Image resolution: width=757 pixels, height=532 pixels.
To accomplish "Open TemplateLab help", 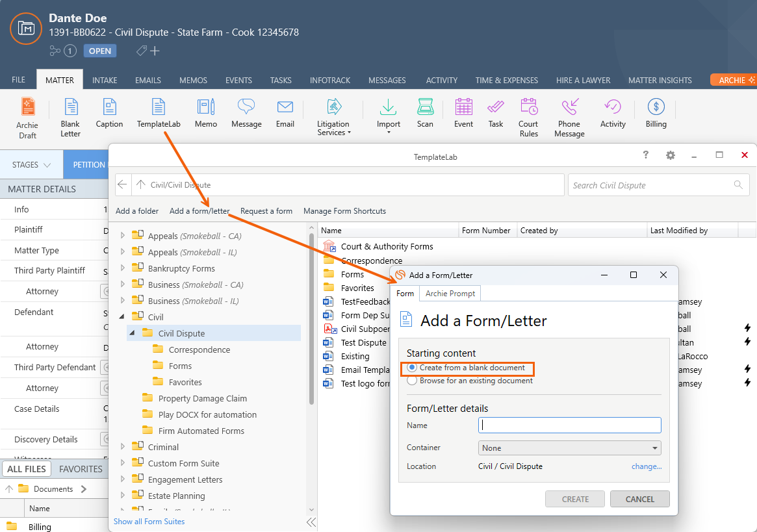I will (645, 155).
